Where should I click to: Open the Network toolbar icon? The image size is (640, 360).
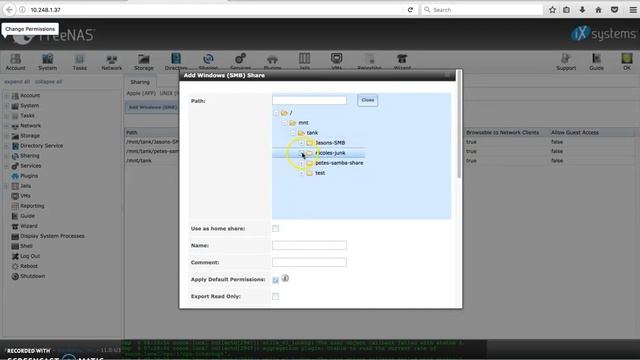[111, 62]
